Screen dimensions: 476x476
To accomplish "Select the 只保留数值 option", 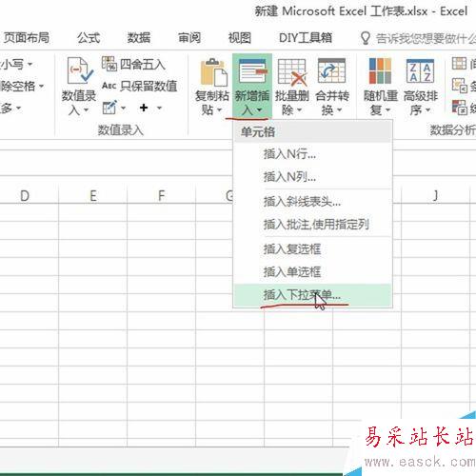I will 140,86.
